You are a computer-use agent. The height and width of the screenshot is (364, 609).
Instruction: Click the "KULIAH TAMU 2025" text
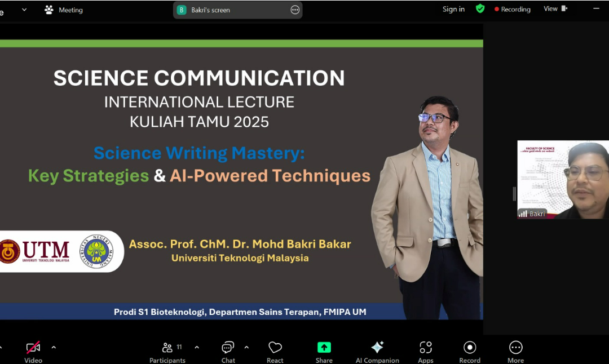coord(199,122)
